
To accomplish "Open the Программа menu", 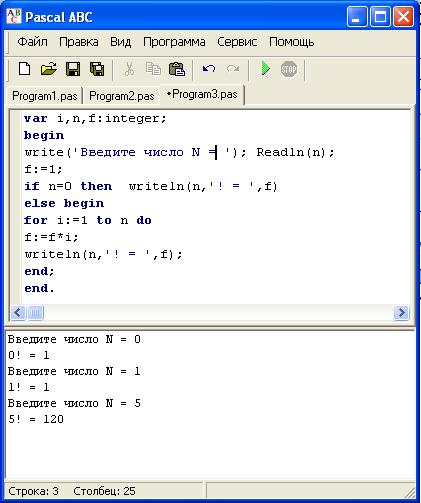I will [174, 42].
